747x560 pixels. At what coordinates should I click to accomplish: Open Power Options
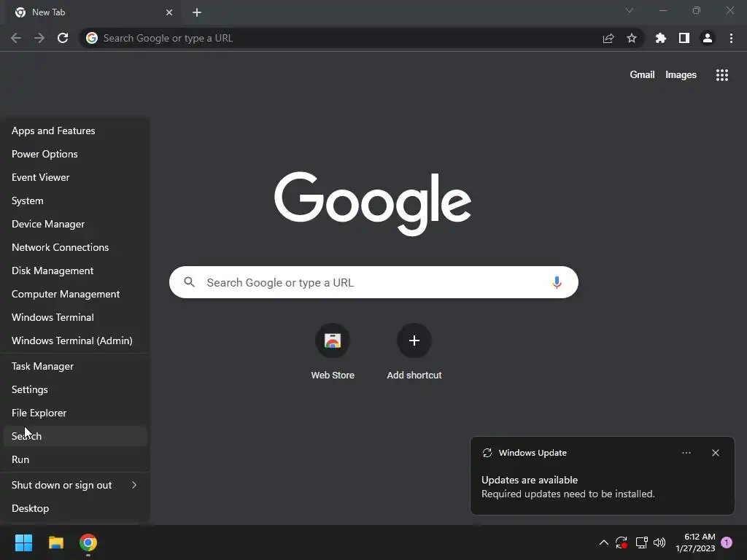[75, 155]
